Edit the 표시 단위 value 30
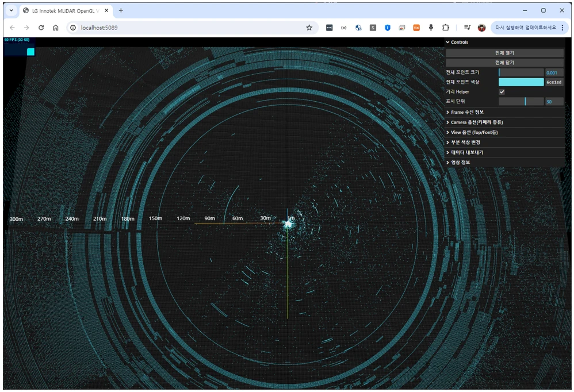Screen dimensions: 574x392 [x=554, y=102]
